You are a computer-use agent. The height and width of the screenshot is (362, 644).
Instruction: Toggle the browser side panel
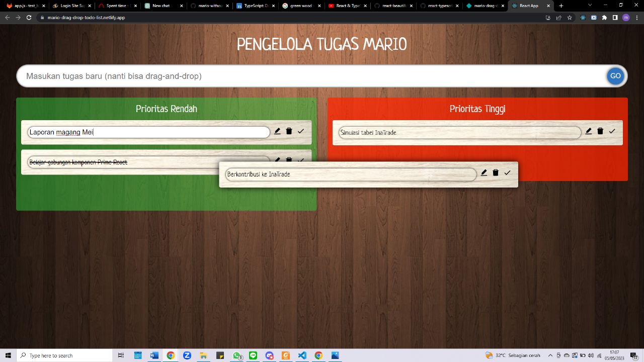[615, 17]
